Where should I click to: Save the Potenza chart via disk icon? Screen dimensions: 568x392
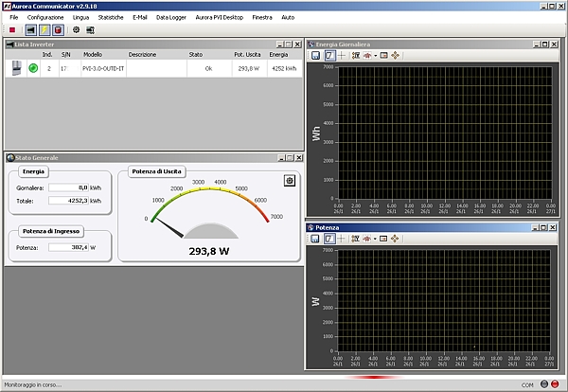coord(315,239)
